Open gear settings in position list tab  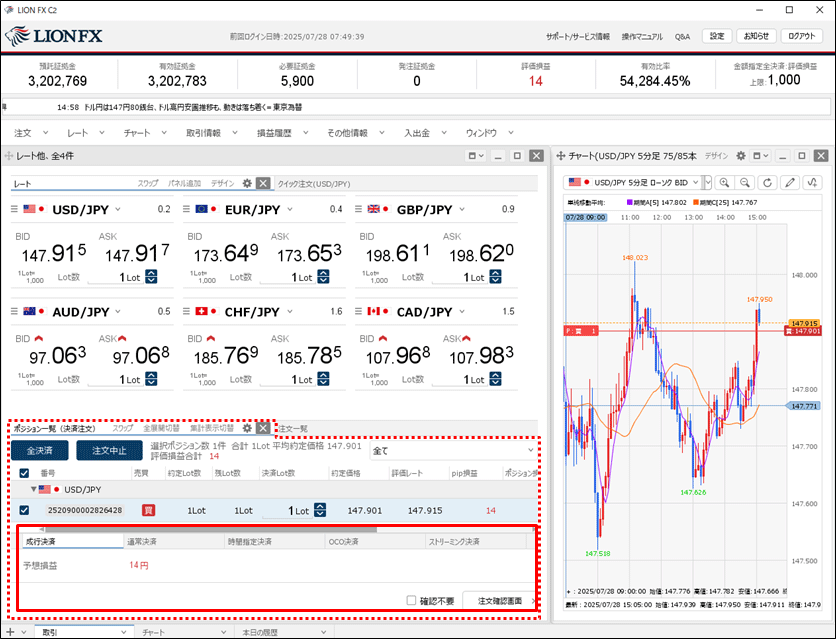click(x=247, y=428)
